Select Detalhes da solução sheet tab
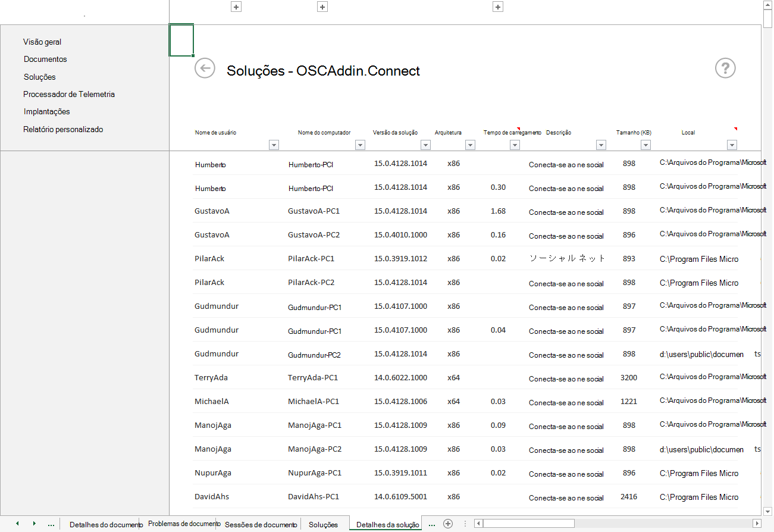The height and width of the screenshot is (532, 774). pos(388,525)
